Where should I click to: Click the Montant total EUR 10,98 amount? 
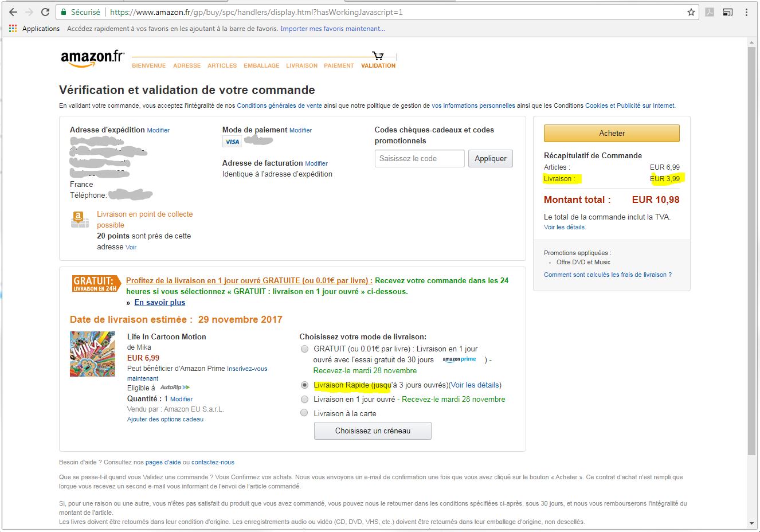coord(656,199)
